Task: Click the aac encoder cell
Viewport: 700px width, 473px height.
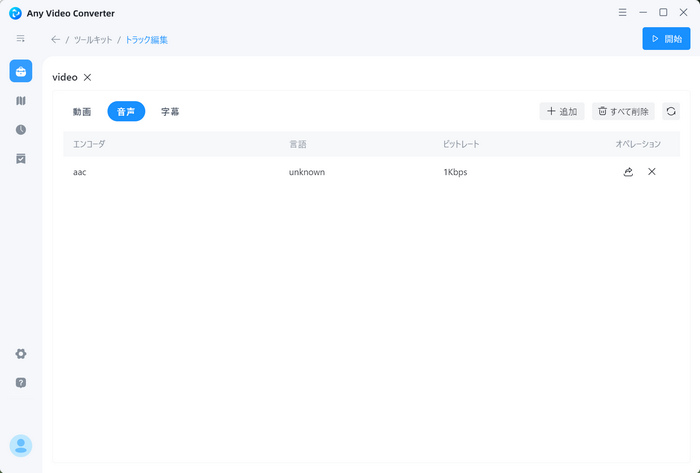Action: [x=79, y=172]
